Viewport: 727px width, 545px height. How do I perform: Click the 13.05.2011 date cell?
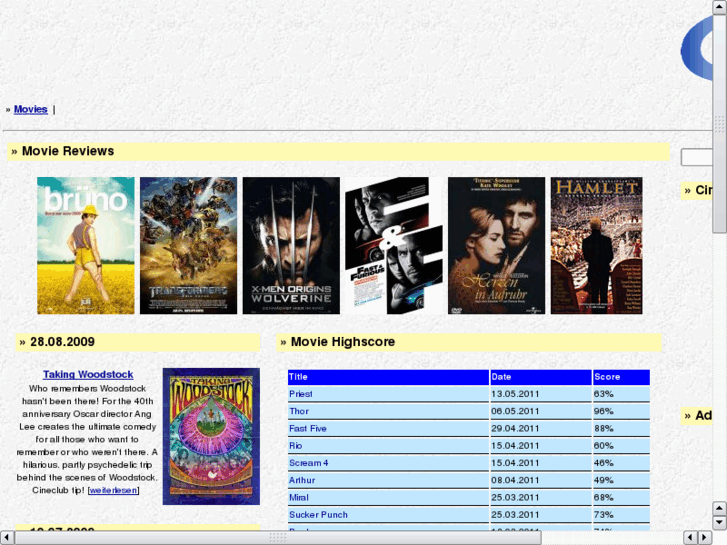pos(541,394)
